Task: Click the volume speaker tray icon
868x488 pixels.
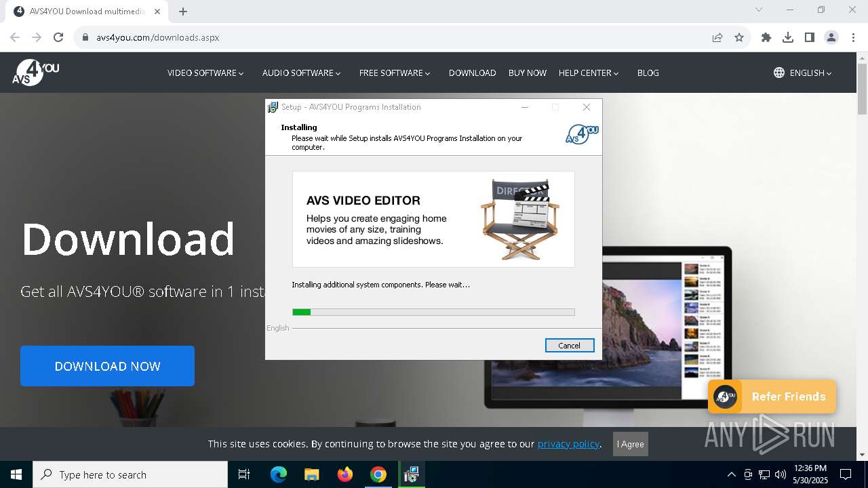Action: (781, 474)
